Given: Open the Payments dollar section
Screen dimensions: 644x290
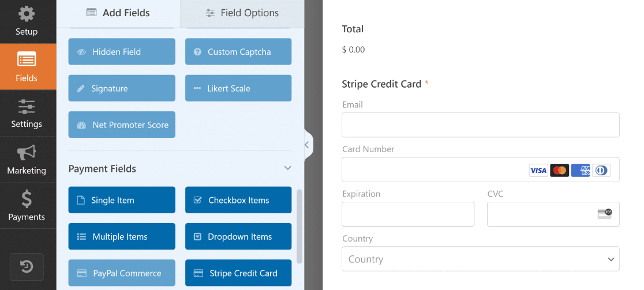Looking at the screenshot, I should 27,206.
